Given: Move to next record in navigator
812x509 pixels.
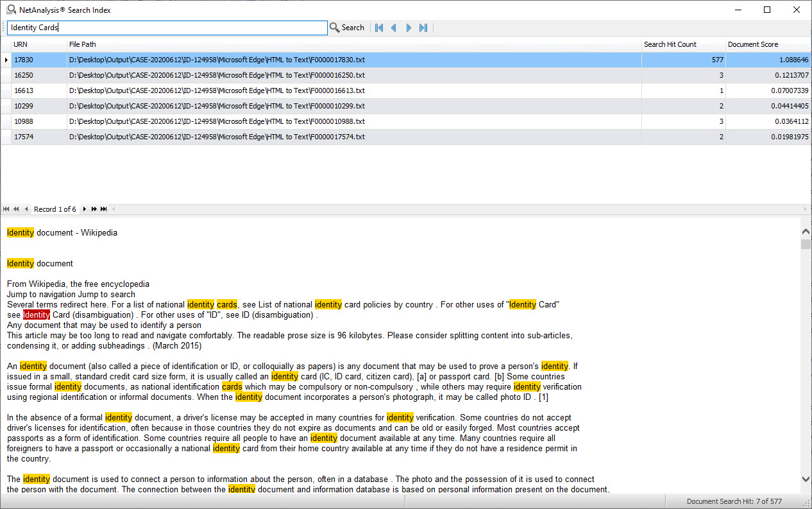Looking at the screenshot, I should [x=85, y=209].
